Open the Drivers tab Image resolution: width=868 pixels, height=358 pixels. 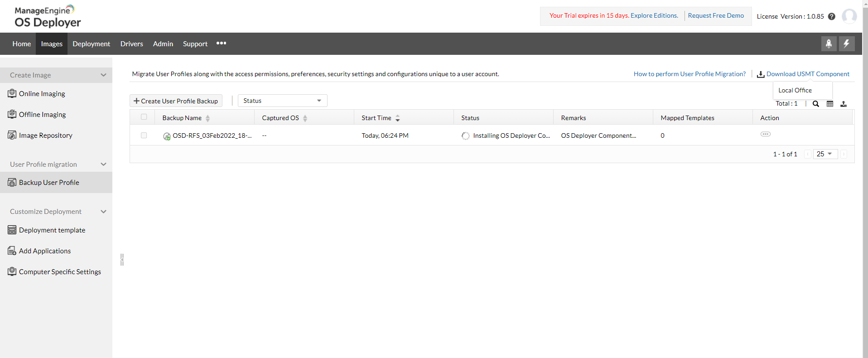click(132, 44)
